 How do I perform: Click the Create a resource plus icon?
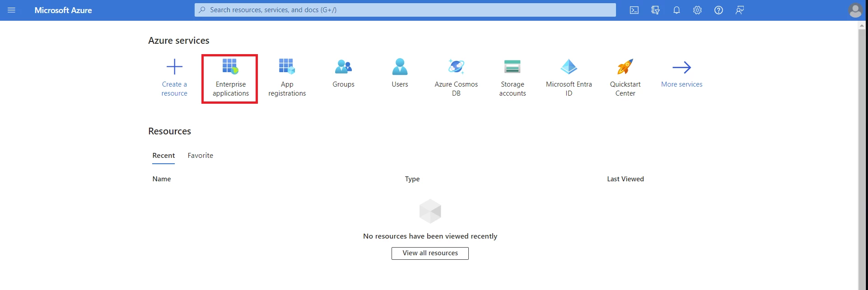[x=174, y=67]
